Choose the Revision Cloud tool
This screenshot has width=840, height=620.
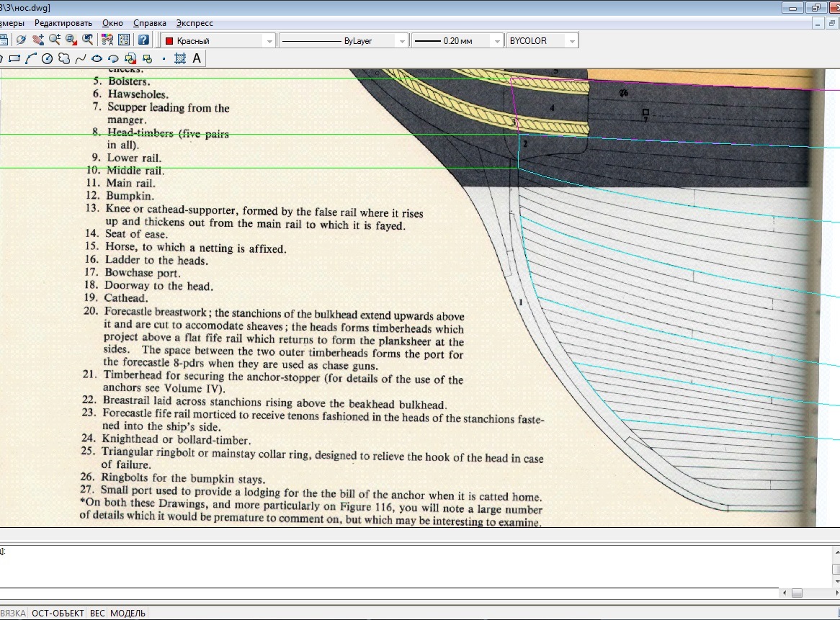click(x=64, y=59)
